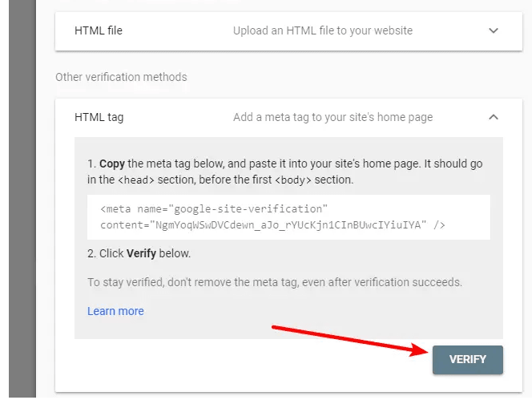
Task: Click the <body> code word in instructions
Action: pos(292,180)
